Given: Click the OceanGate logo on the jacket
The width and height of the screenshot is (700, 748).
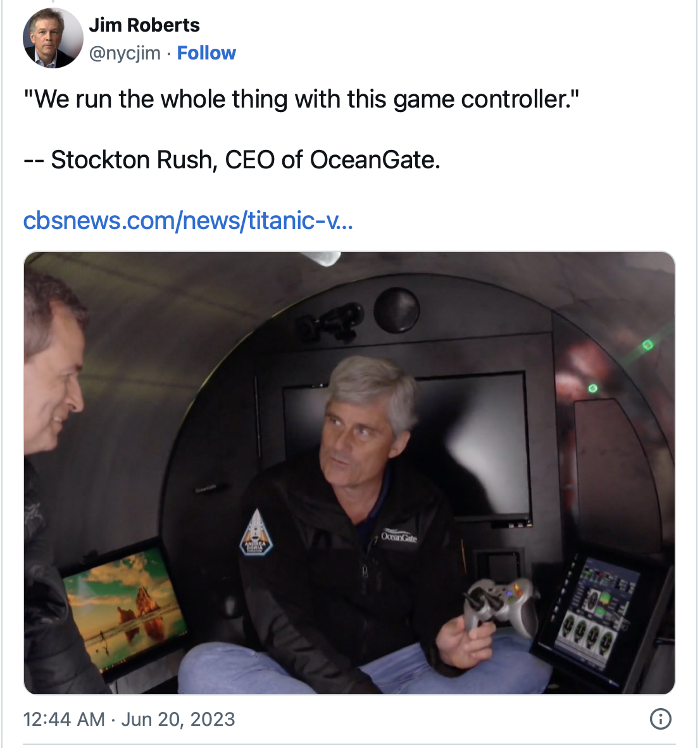Looking at the screenshot, I should tap(399, 535).
